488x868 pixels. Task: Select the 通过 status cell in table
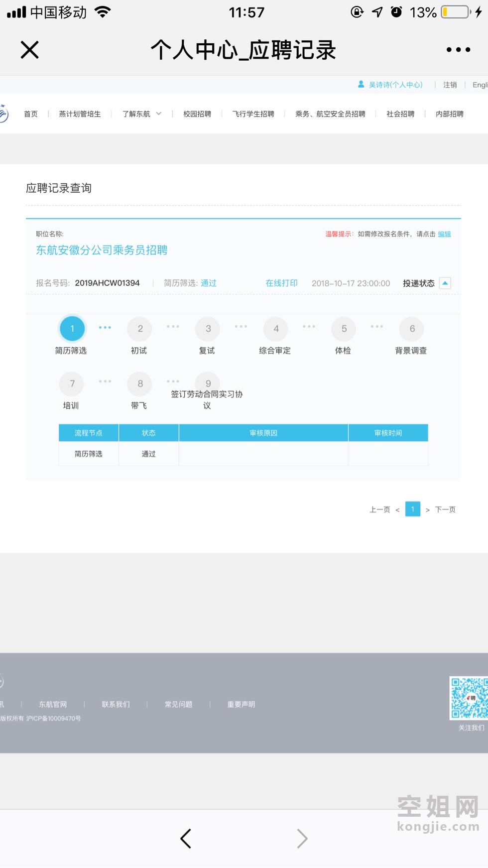click(148, 454)
